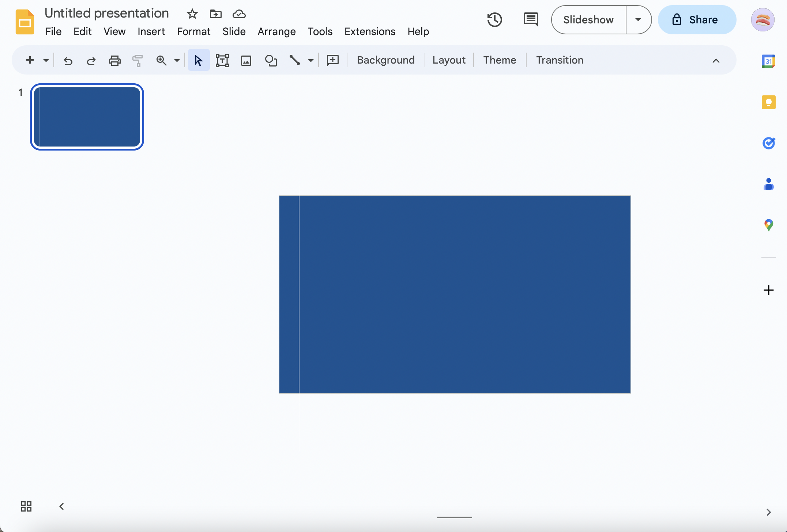This screenshot has width=787, height=532.
Task: Click the Background button
Action: coord(386,59)
